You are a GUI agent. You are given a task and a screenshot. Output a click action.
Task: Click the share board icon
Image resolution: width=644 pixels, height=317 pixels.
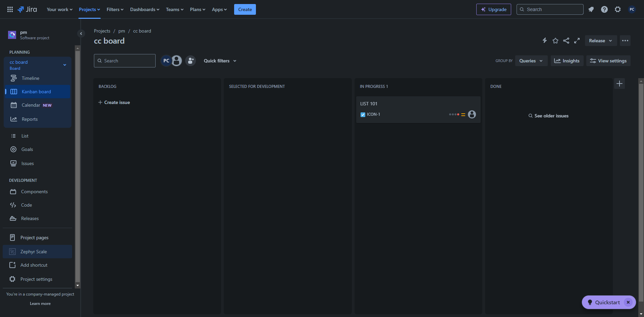[566, 41]
